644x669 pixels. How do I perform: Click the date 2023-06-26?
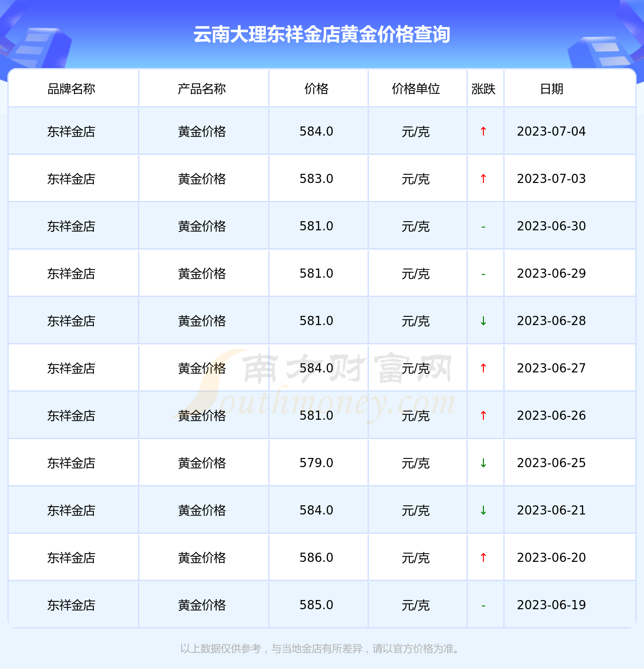pos(552,416)
